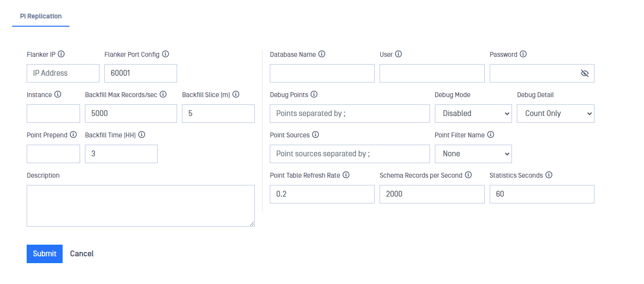Viewport: 644px width, 284px height.
Task: Cancel the form
Action: tap(82, 254)
